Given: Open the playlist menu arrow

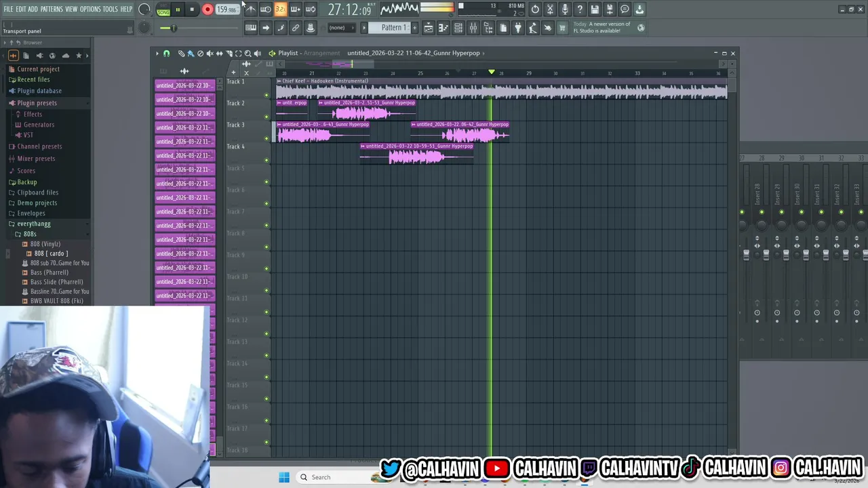Looking at the screenshot, I should coord(157,53).
